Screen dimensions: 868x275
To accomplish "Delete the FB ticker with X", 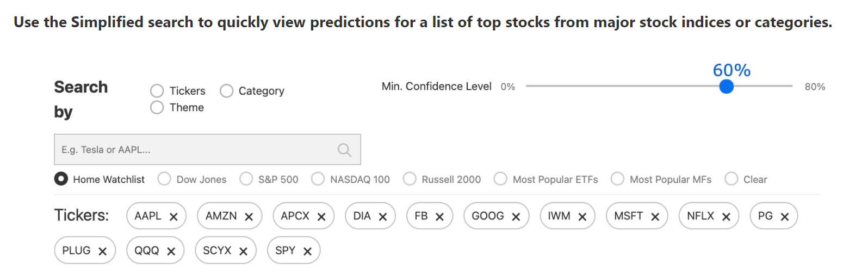I will pyautogui.click(x=440, y=217).
